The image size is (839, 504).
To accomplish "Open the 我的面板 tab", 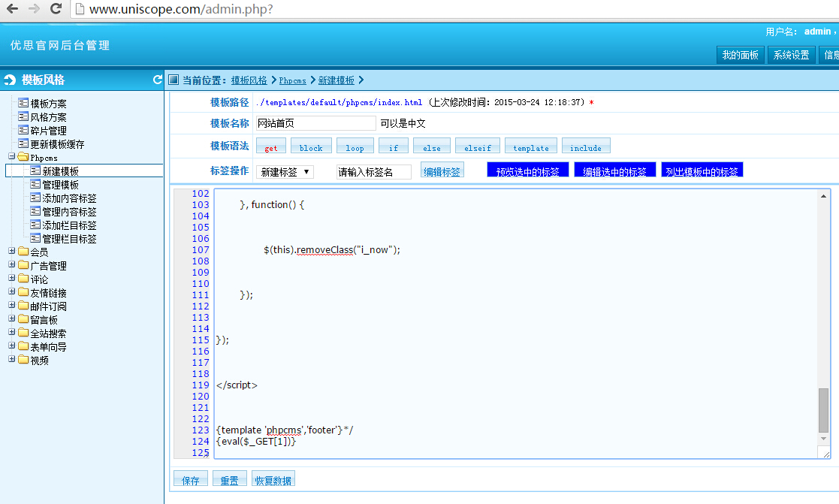I will 740,55.
